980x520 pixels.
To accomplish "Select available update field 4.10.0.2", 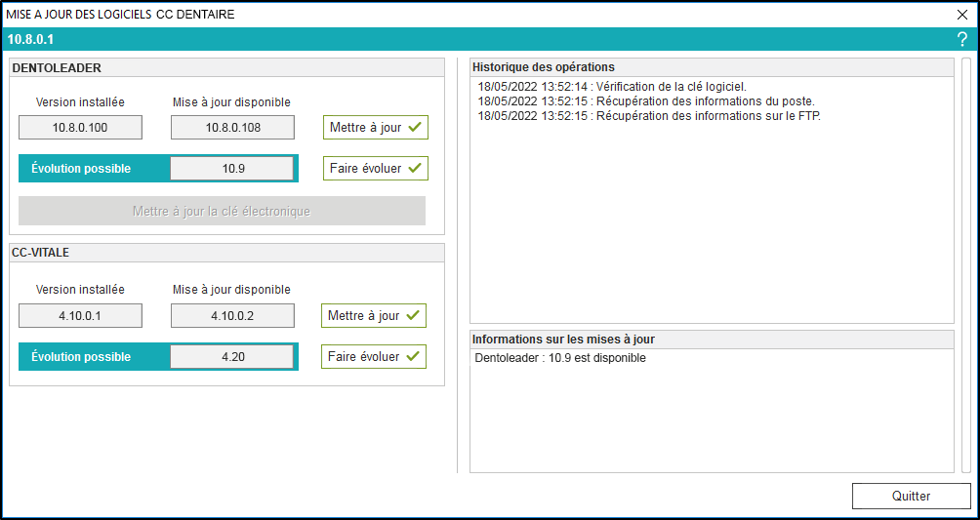I will (233, 316).
